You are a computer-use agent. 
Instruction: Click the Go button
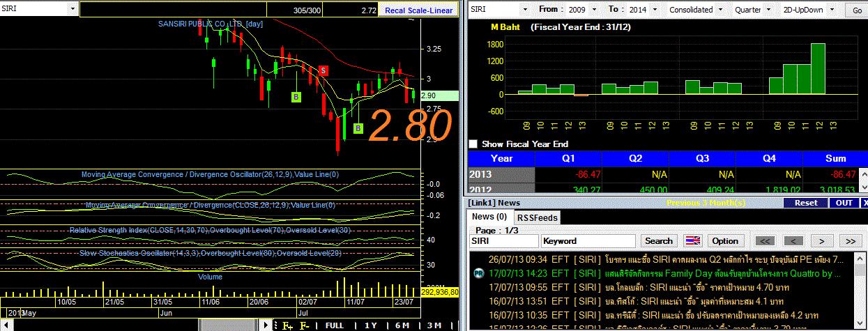(857, 10)
